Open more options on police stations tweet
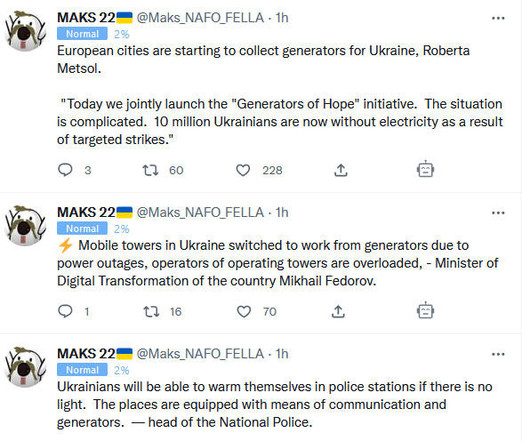This screenshot has height=441, width=522. click(x=498, y=354)
